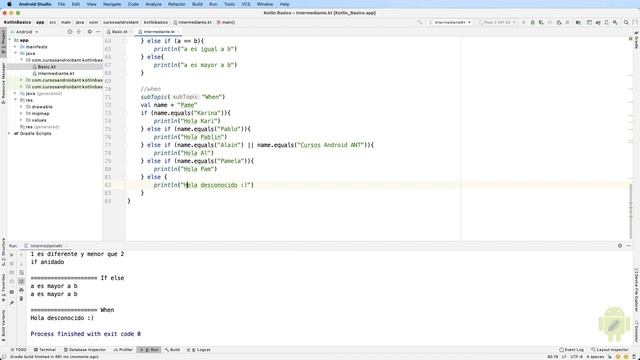Click the scroll down arrow in Run panel

coord(22,264)
